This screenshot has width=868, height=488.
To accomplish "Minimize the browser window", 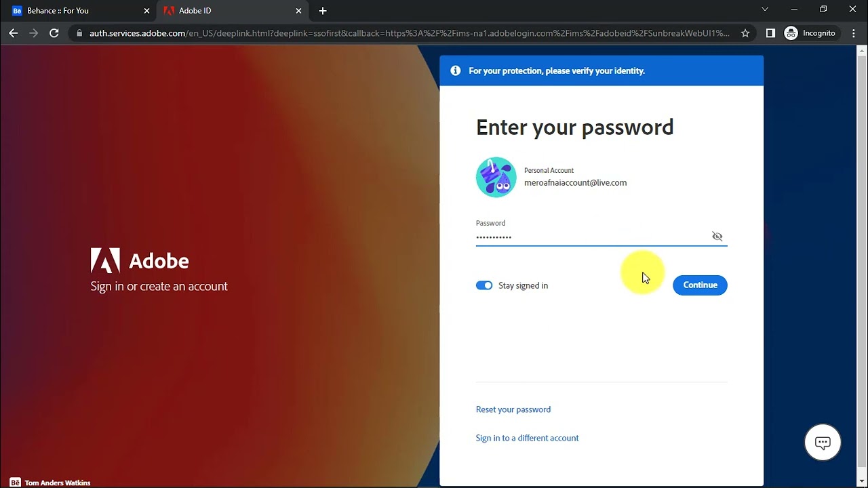I will click(x=794, y=9).
